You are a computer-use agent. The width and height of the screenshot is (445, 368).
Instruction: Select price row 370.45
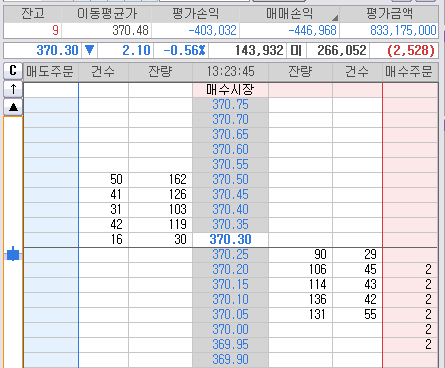click(x=230, y=195)
